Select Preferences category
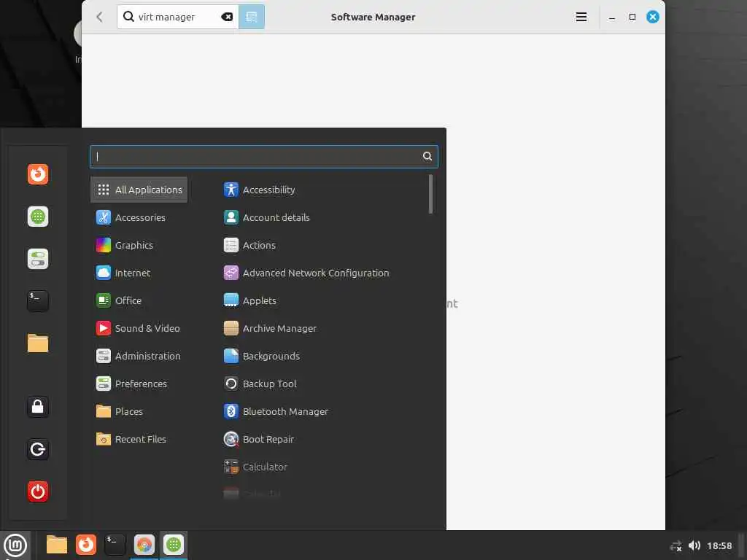Viewport: 747px width, 560px height. (x=139, y=384)
